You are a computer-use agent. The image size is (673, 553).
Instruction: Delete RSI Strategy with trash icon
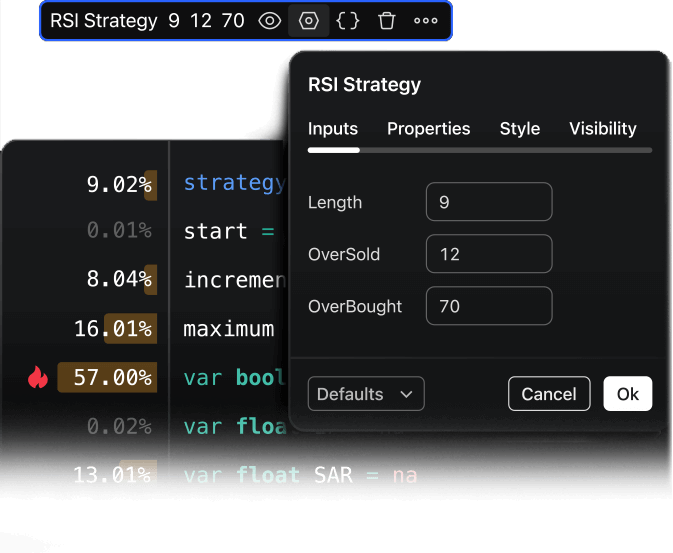(x=387, y=21)
